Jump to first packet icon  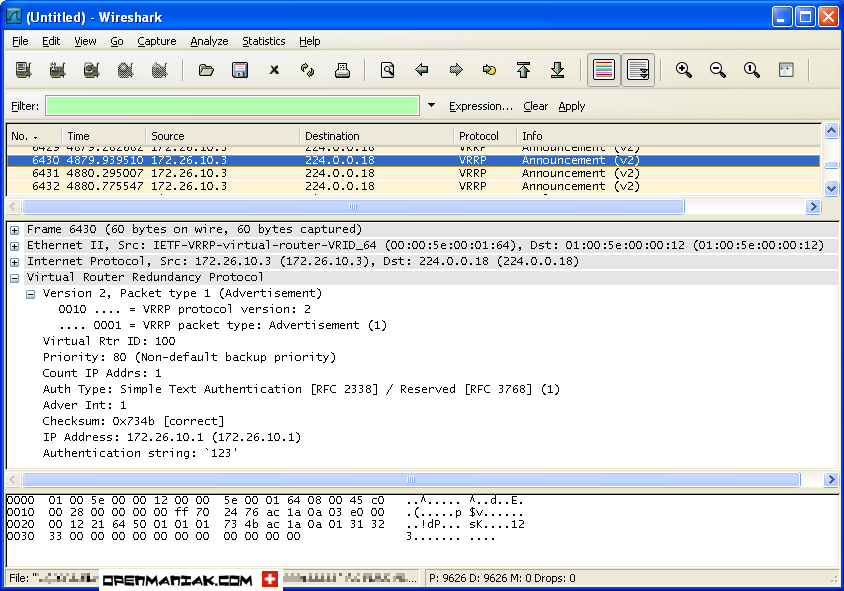[x=523, y=70]
